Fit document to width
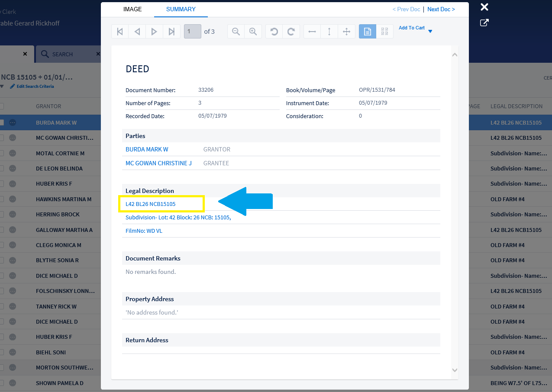Screen dimensions: 552x392 click(312, 32)
